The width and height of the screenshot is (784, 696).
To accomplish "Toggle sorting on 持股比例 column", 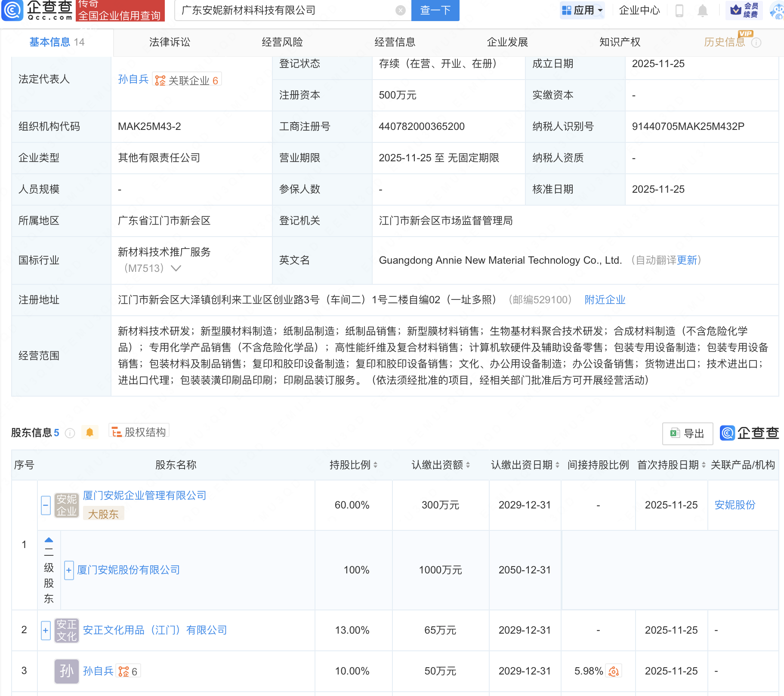I will [376, 465].
